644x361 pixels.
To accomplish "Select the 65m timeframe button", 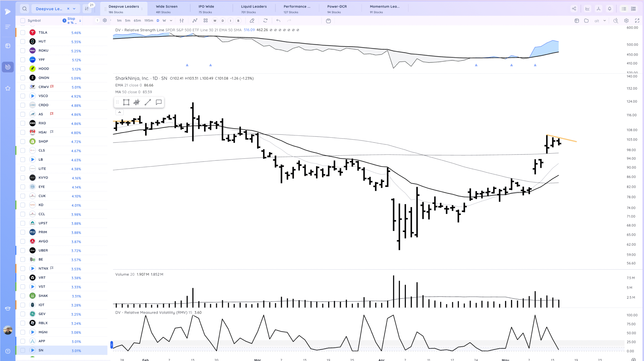I will click(137, 21).
